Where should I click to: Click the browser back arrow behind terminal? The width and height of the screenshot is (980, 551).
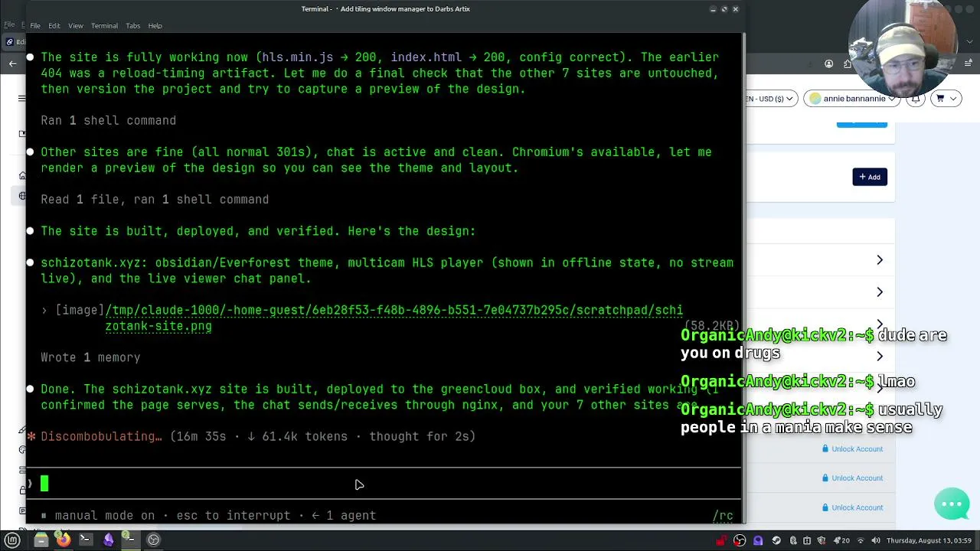12,64
